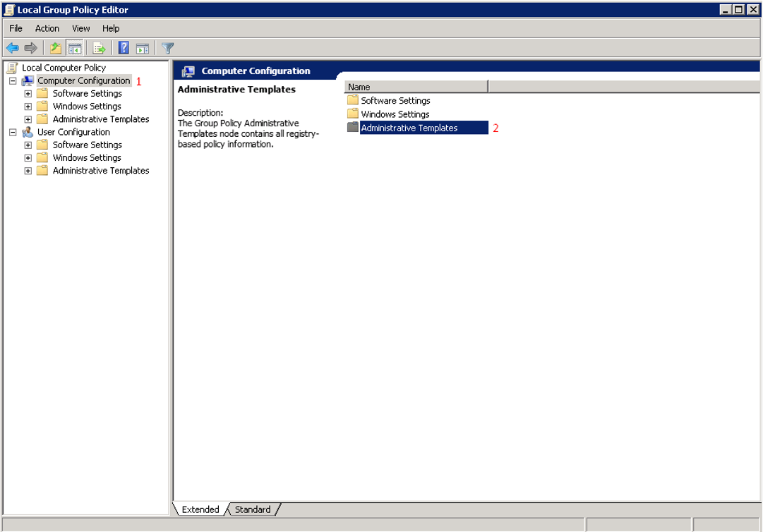Click the Name column header

[416, 87]
